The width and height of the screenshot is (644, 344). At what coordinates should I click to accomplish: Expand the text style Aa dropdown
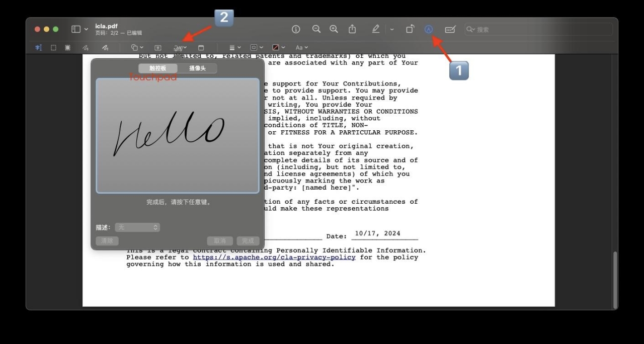pos(302,48)
